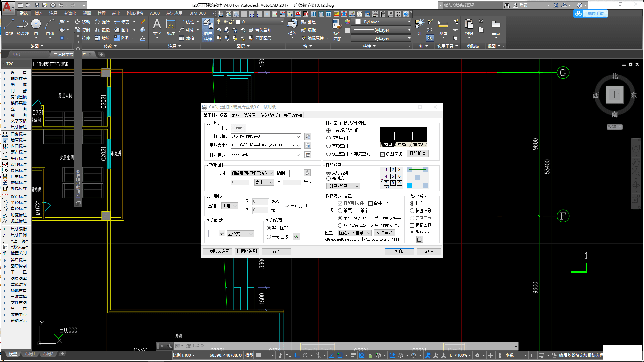Open the 插入 ribbon tab
The image size is (644, 362).
coord(39,13)
